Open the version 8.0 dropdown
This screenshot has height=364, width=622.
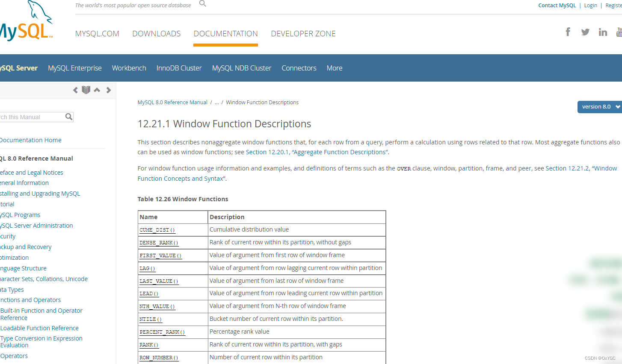click(600, 107)
